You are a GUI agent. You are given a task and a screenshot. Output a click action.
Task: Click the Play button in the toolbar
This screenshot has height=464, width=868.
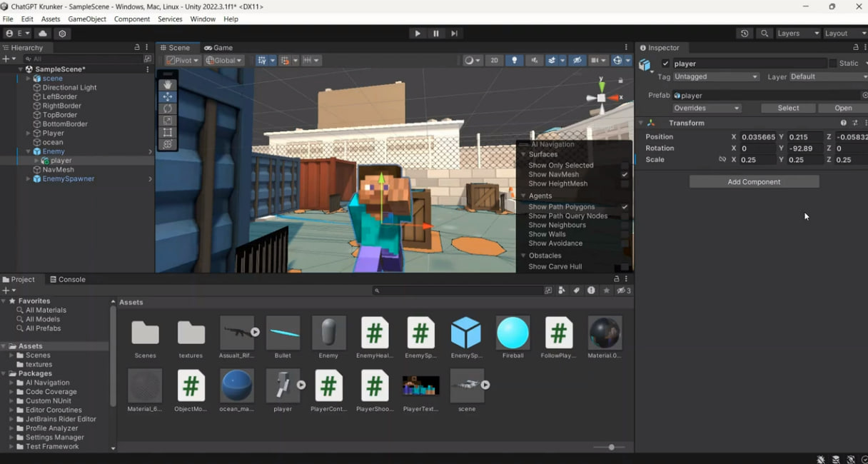[418, 34]
